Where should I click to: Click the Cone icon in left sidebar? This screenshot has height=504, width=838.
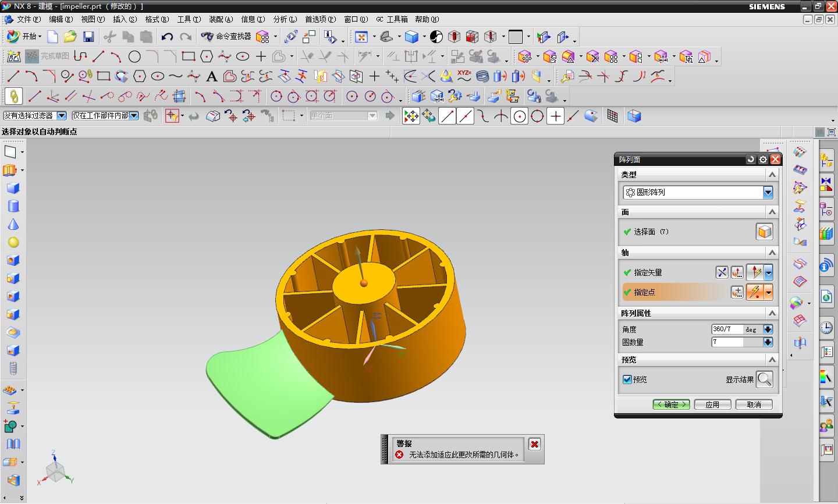(13, 225)
